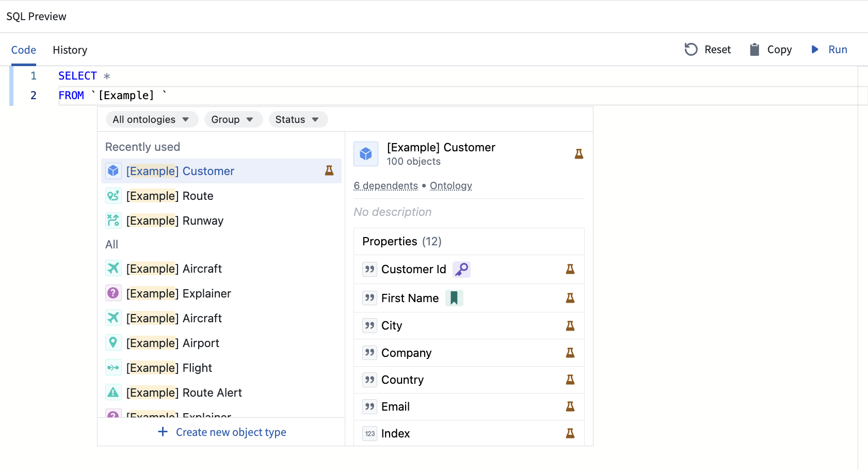The image size is (868, 470).
Task: Click the Reset icon button
Action: click(691, 50)
